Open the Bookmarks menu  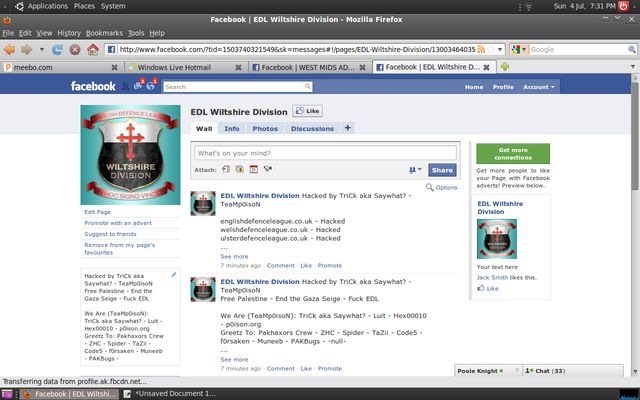coord(104,32)
